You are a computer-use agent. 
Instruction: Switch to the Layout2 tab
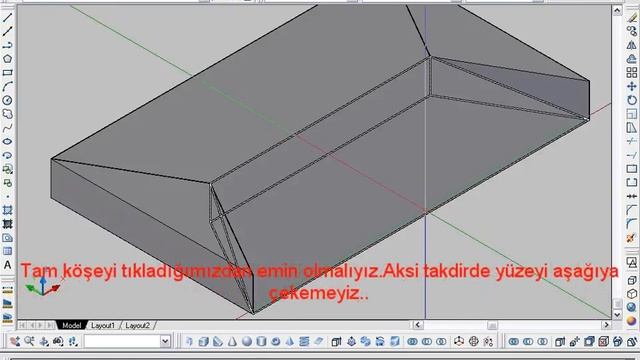pyautogui.click(x=137, y=325)
